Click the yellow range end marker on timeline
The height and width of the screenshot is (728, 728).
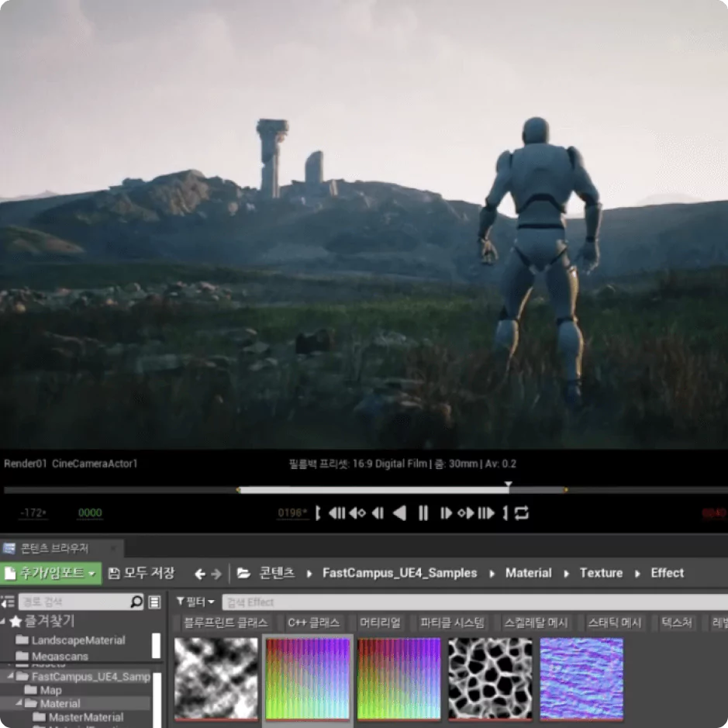(565, 490)
